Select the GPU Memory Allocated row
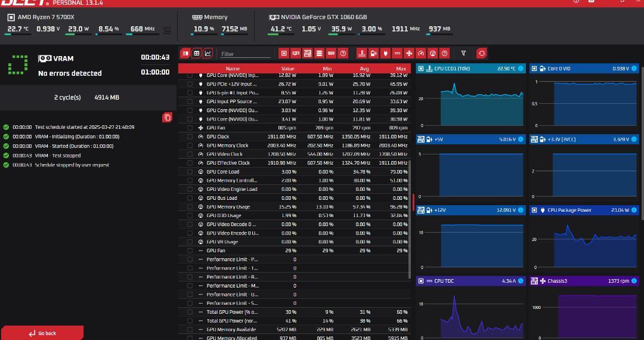644x340 pixels. click(x=294, y=338)
